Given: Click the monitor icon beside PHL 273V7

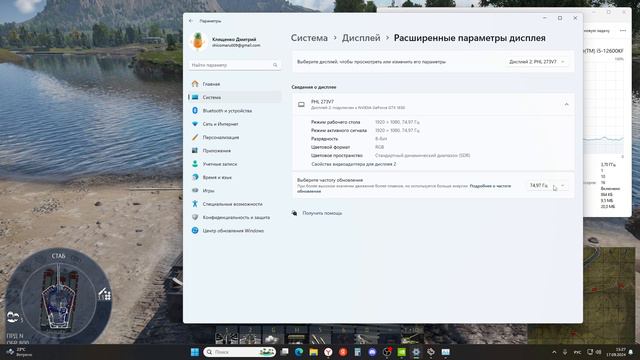Looking at the screenshot, I should point(301,104).
